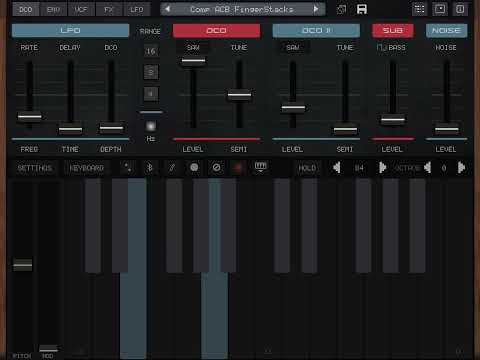
Task: Click the LFO RATE slider handle
Action: pos(30,117)
